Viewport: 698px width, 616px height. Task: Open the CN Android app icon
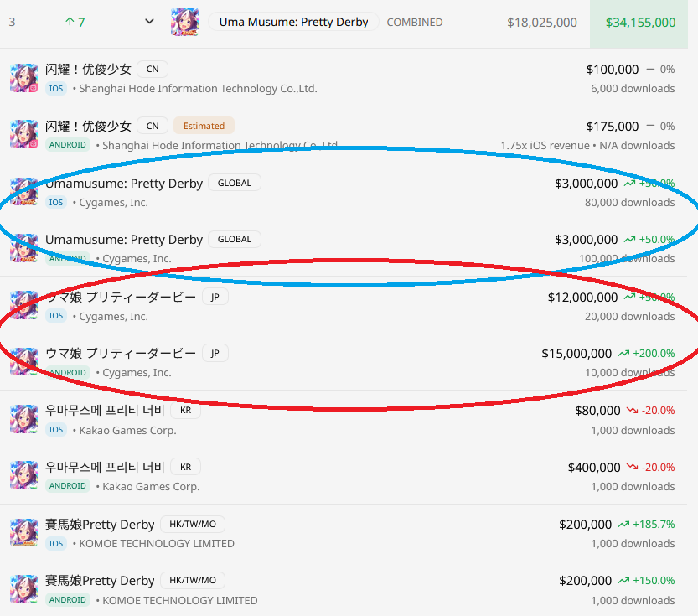tap(24, 134)
